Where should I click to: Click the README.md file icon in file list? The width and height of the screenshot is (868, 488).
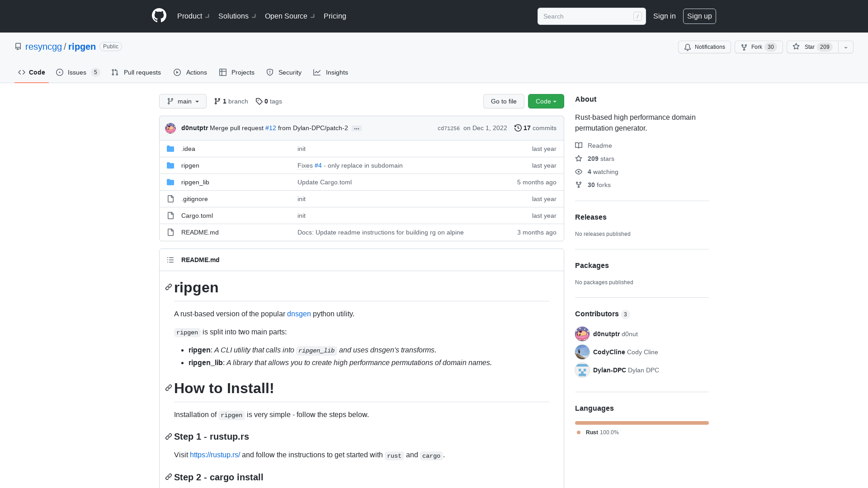click(x=170, y=232)
